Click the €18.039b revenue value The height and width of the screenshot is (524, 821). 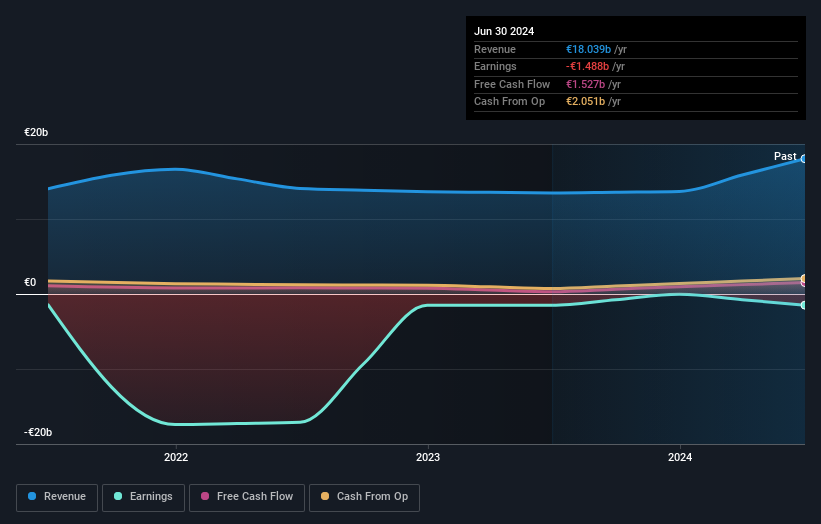click(x=588, y=49)
